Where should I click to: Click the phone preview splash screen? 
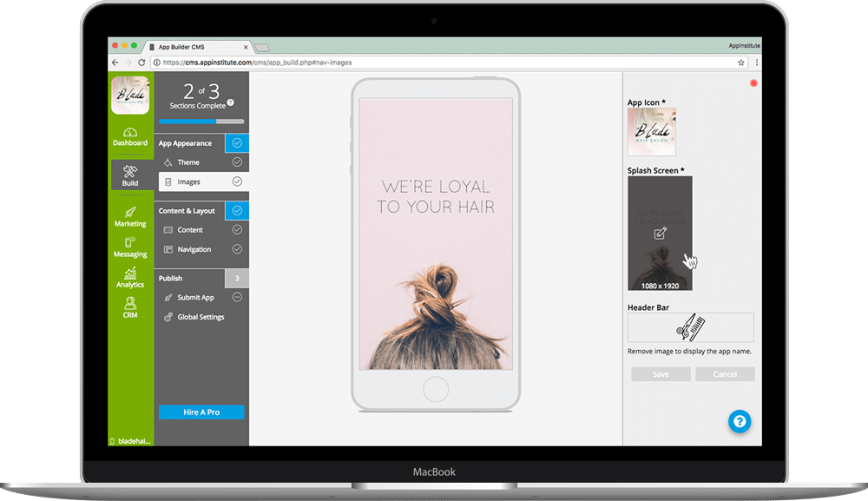[x=436, y=234]
